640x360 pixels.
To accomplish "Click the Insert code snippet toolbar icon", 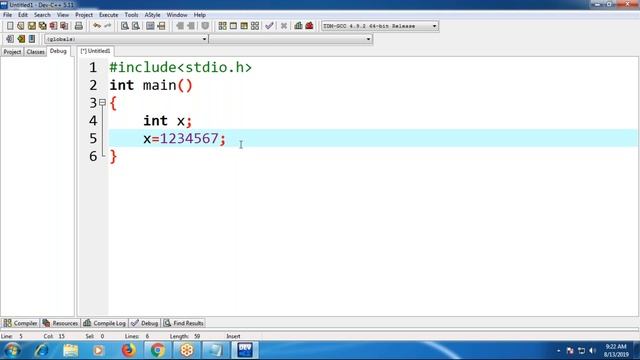I will tap(10, 39).
